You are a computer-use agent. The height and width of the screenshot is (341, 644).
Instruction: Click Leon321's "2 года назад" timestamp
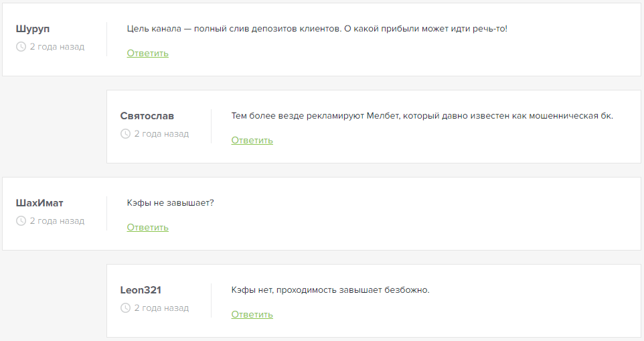(x=161, y=308)
